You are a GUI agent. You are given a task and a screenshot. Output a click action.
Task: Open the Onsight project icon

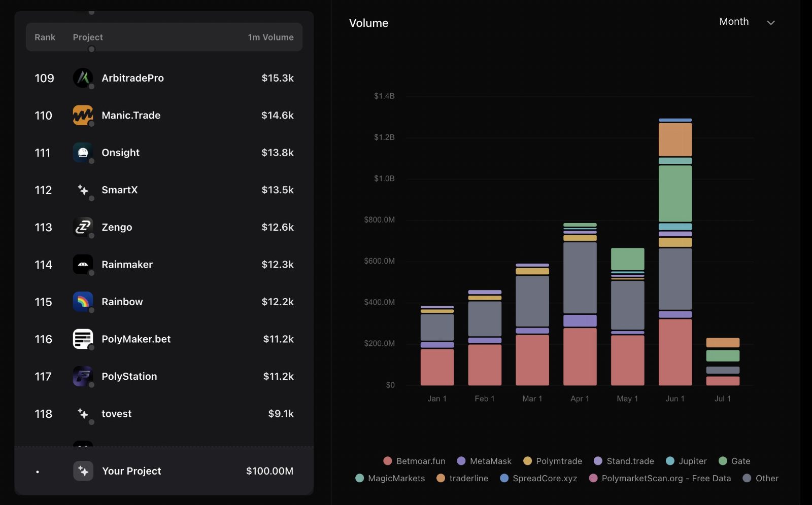click(83, 153)
